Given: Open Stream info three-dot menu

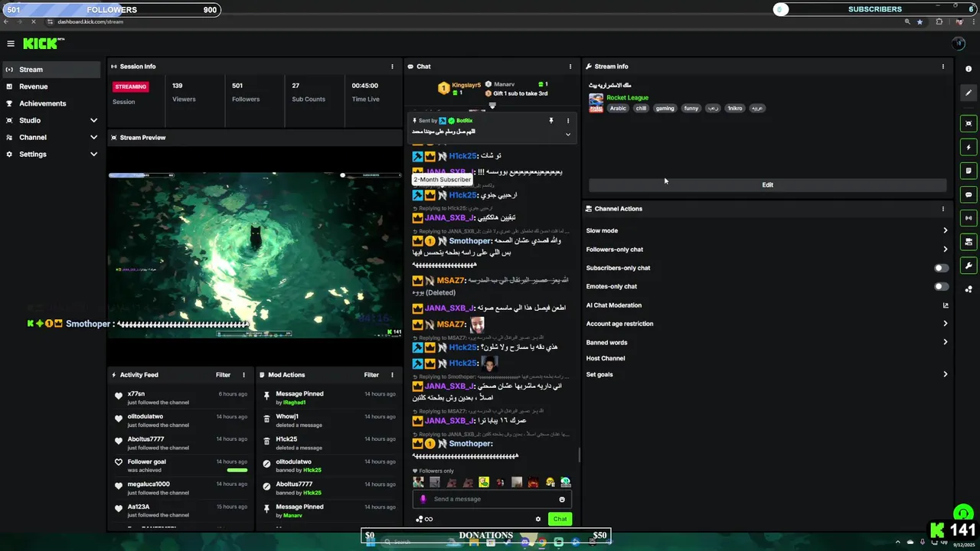Looking at the screenshot, I should 942,67.
